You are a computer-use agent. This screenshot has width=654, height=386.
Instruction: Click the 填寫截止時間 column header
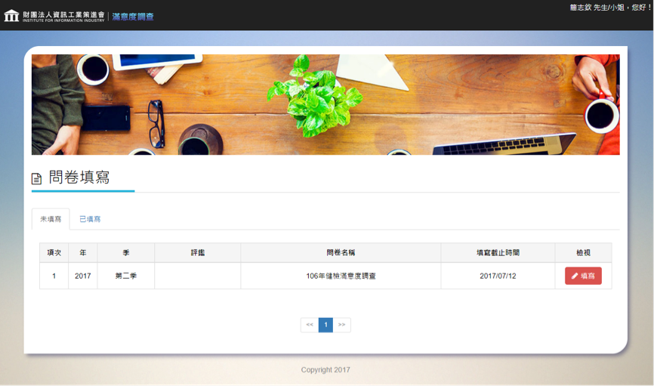point(498,252)
